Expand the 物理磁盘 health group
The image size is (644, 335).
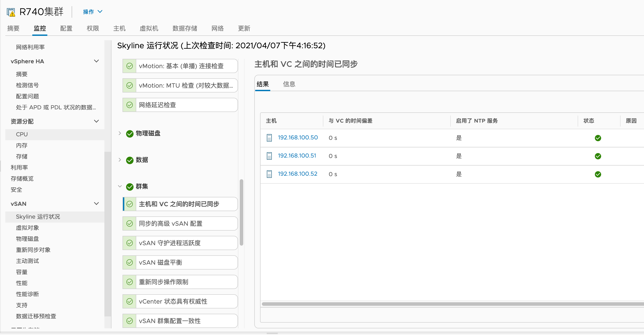click(x=120, y=133)
